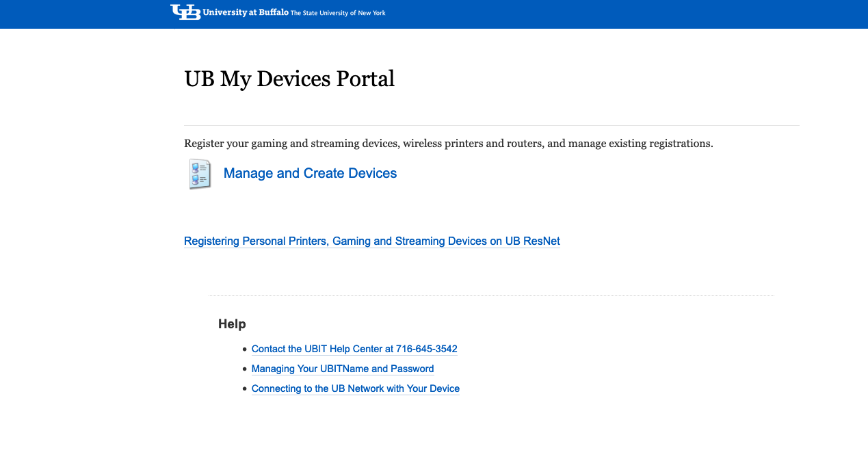
Task: Click the dotted divider line above Help
Action: point(491,296)
